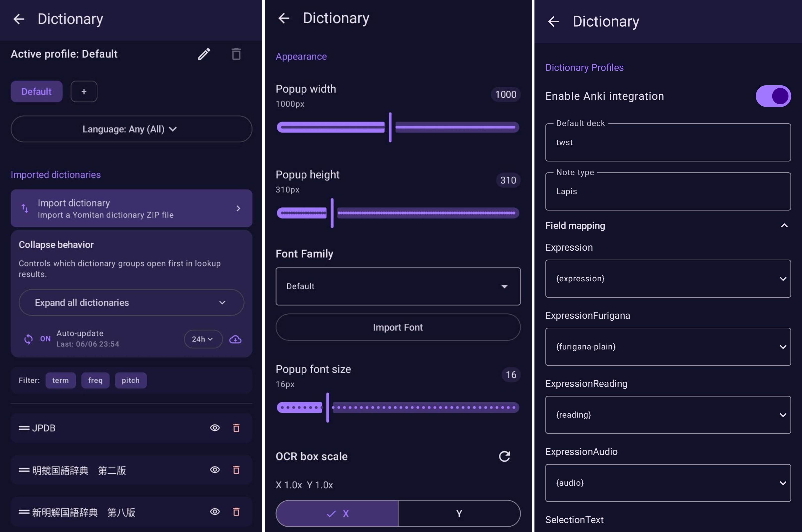802x532 pixels.
Task: Open the Expand all dictionaries dropdown
Action: (131, 302)
